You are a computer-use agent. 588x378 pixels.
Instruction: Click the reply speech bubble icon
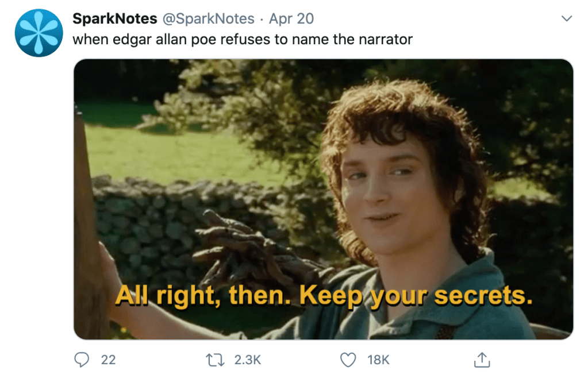82,360
